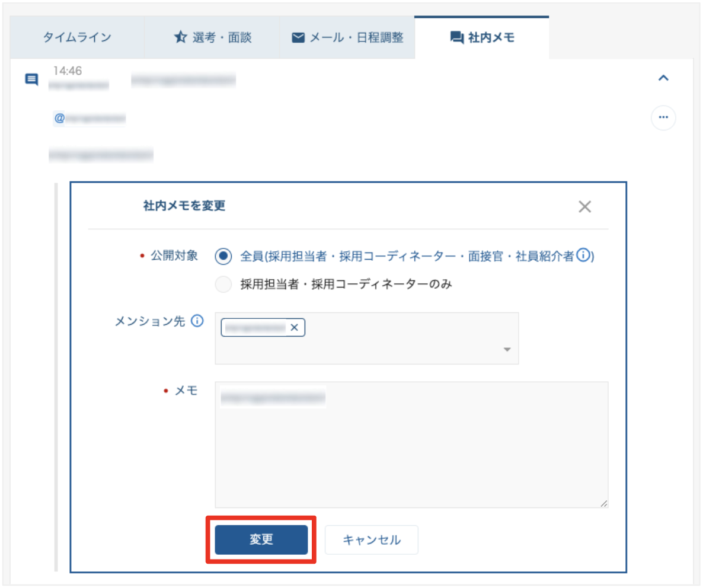The width and height of the screenshot is (703, 588).
Task: Remove the mention tag with its X
Action: point(294,328)
